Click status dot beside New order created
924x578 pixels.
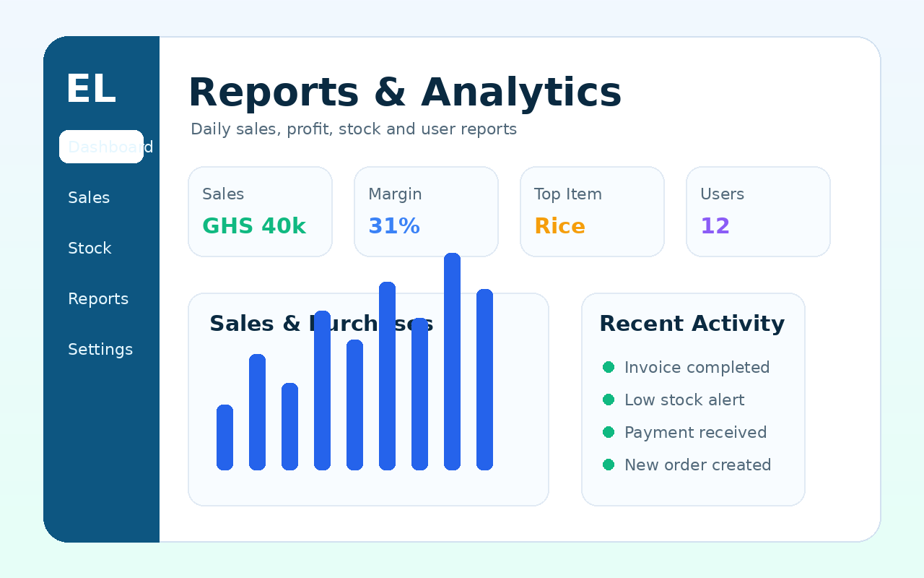[x=609, y=465]
